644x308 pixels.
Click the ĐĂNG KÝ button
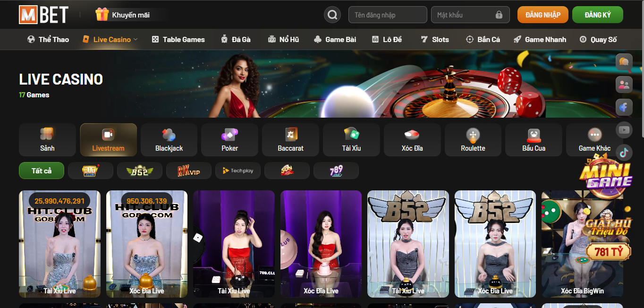pyautogui.click(x=597, y=15)
